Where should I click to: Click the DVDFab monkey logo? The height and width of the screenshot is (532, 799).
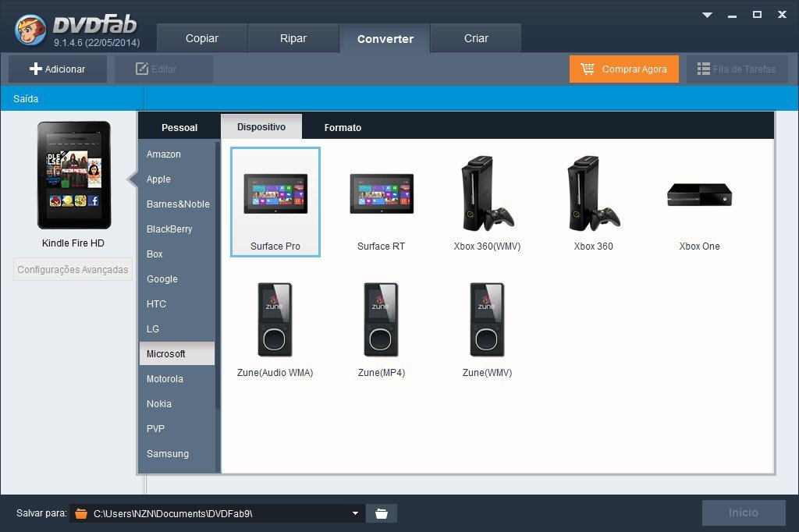point(30,30)
